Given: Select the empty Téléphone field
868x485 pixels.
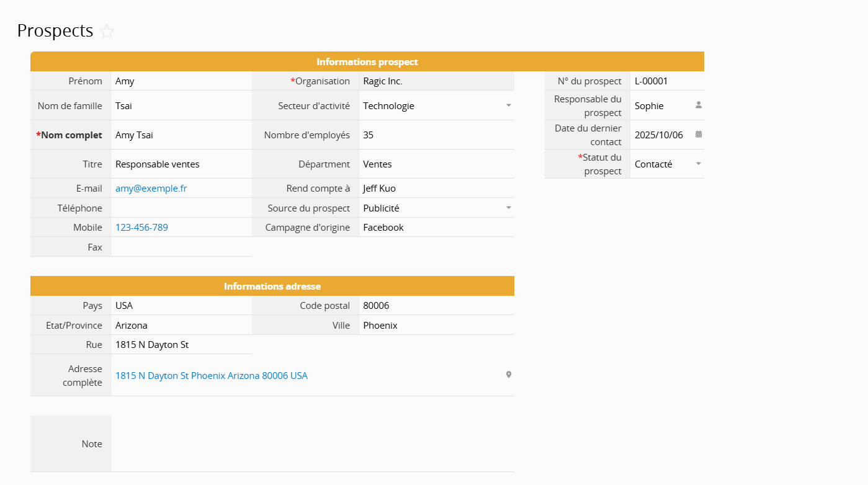Looking at the screenshot, I should coord(181,208).
